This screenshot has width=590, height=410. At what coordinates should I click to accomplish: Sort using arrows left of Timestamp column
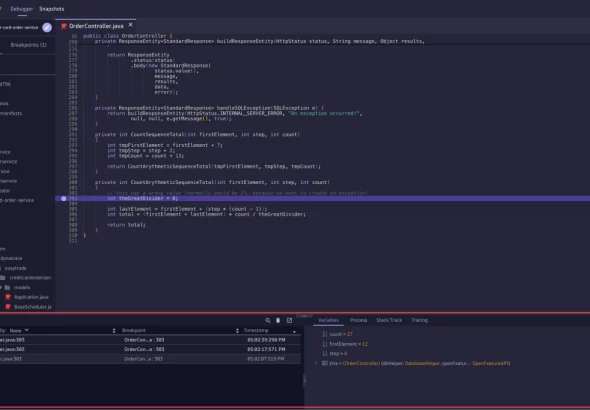click(x=237, y=331)
